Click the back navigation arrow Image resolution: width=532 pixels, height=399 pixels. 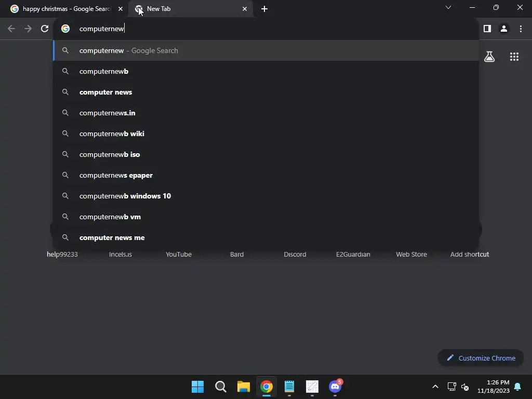point(11,29)
